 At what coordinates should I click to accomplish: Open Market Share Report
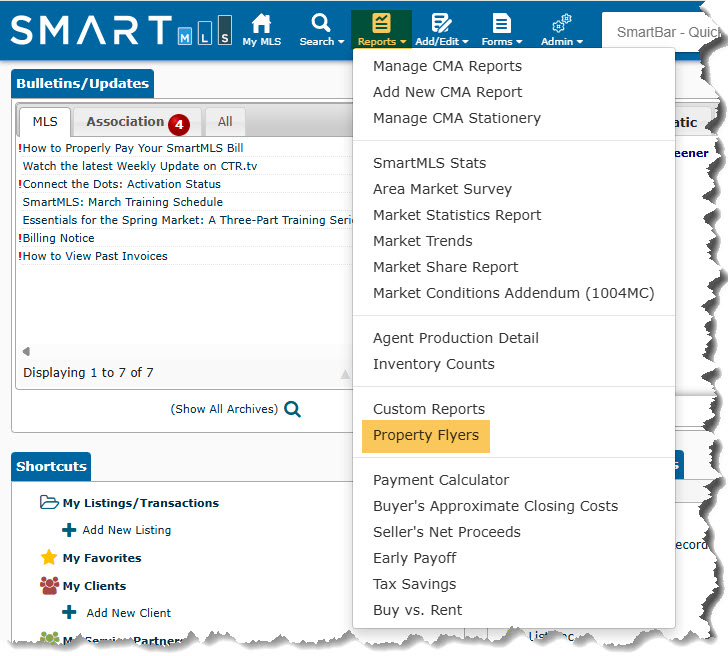445,267
